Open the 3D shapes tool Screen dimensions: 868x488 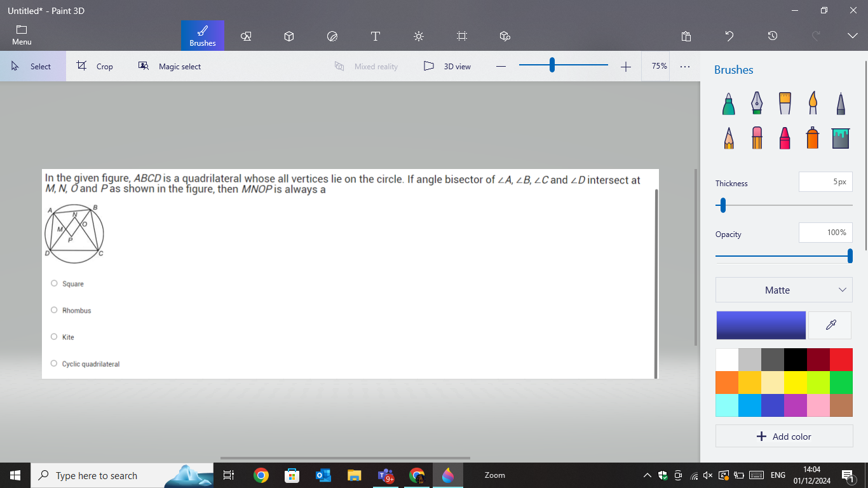click(289, 36)
